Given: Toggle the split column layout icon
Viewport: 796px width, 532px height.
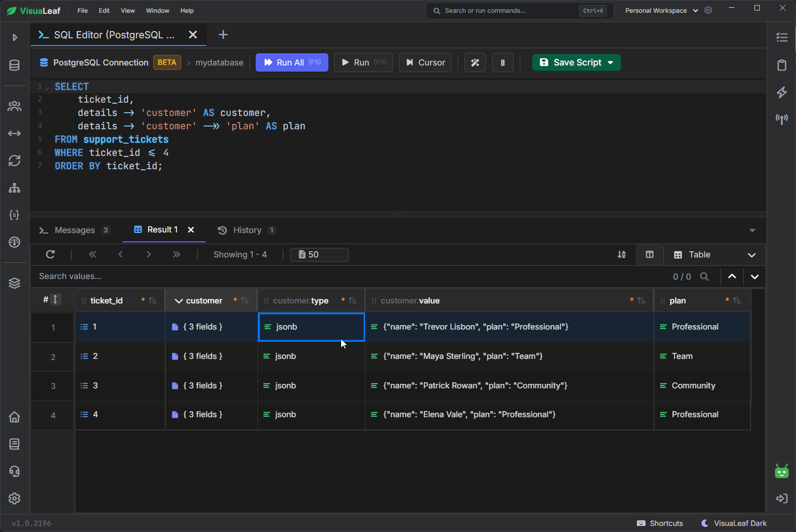Looking at the screenshot, I should (x=650, y=255).
